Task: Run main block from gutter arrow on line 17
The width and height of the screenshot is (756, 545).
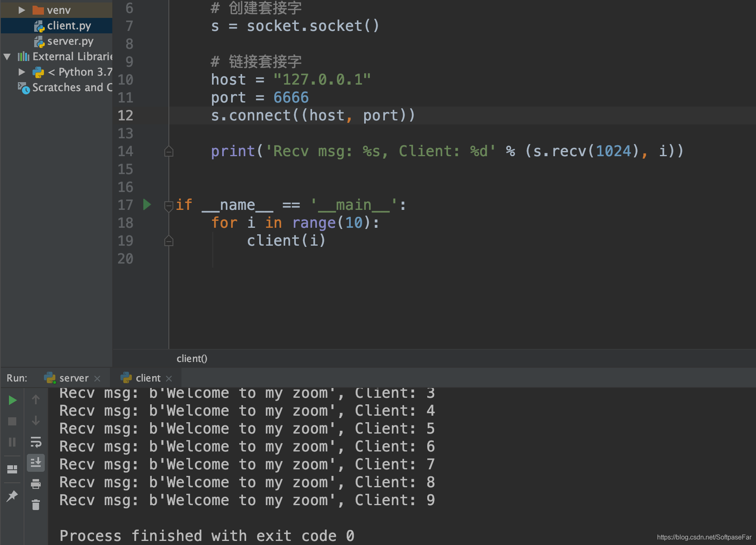Action: [147, 204]
